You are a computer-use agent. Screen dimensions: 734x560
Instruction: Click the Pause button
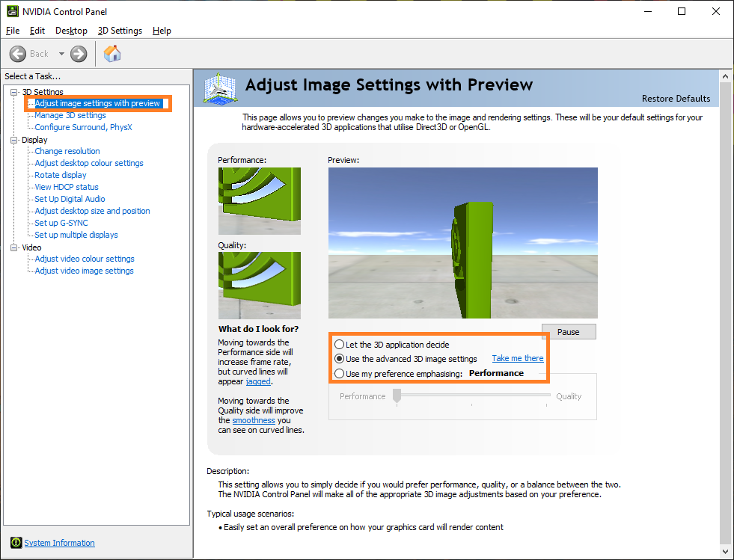coord(569,332)
